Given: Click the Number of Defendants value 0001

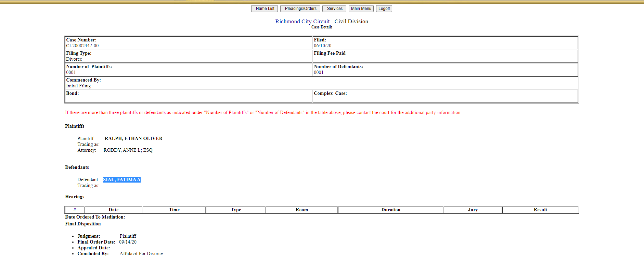Looking at the screenshot, I should (319, 72).
